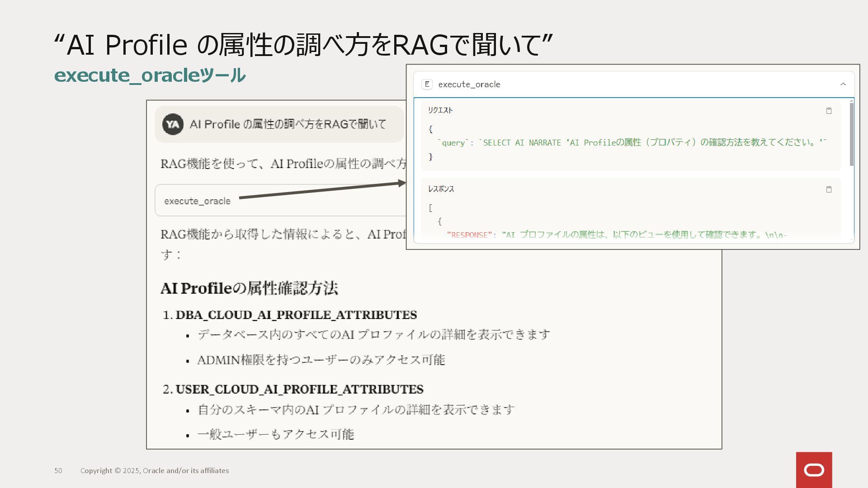Collapse the execute_oracle panel with the chevron
The height and width of the screenshot is (488, 868).
tap(843, 84)
